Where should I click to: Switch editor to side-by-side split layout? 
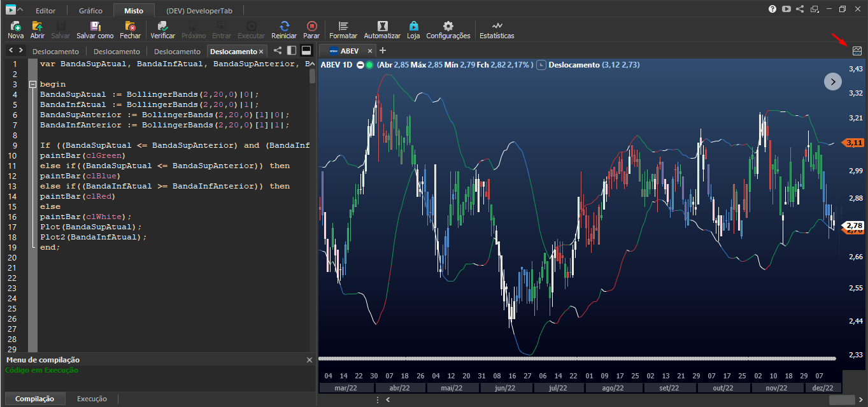coord(292,50)
